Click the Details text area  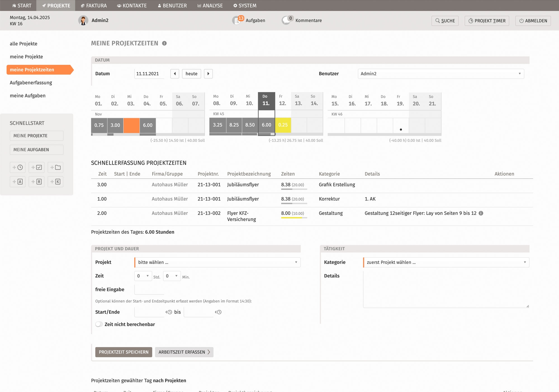point(446,289)
